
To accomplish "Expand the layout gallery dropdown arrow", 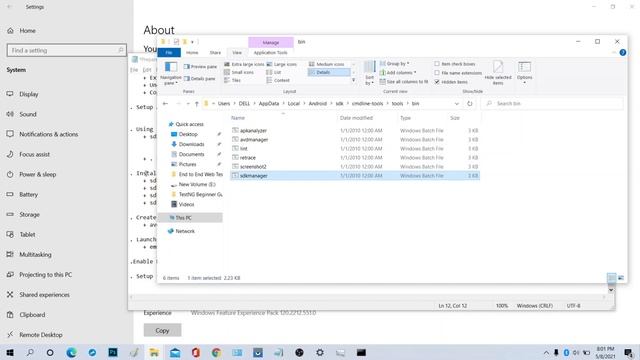I will coord(353,80).
